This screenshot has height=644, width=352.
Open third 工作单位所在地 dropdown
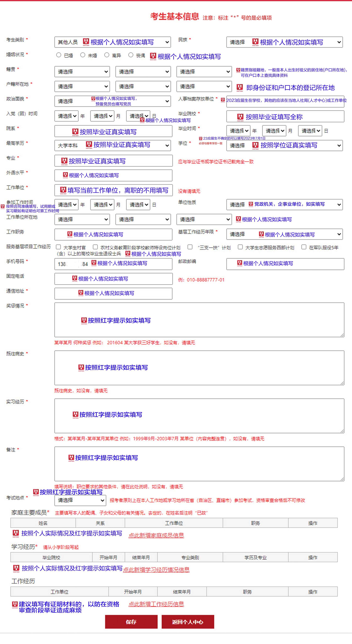coord(204,219)
